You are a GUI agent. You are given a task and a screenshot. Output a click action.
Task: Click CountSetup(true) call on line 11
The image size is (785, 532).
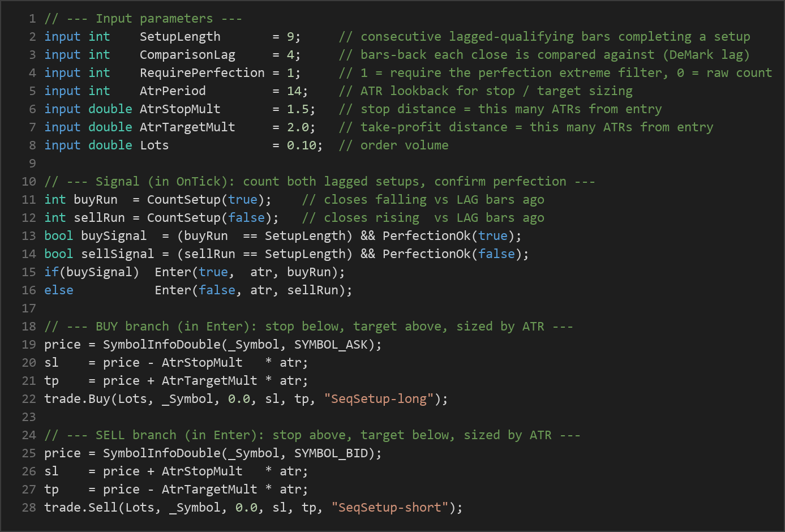click(205, 200)
